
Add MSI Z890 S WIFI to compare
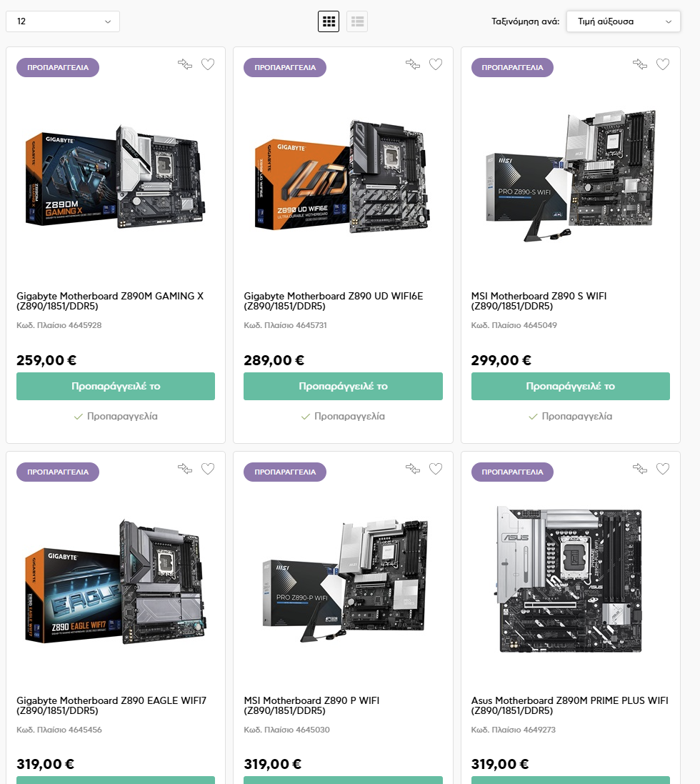(x=640, y=64)
